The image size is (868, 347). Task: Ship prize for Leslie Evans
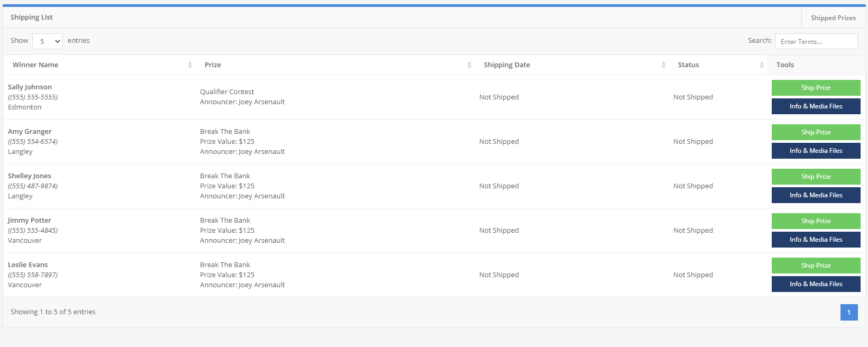[815, 266]
